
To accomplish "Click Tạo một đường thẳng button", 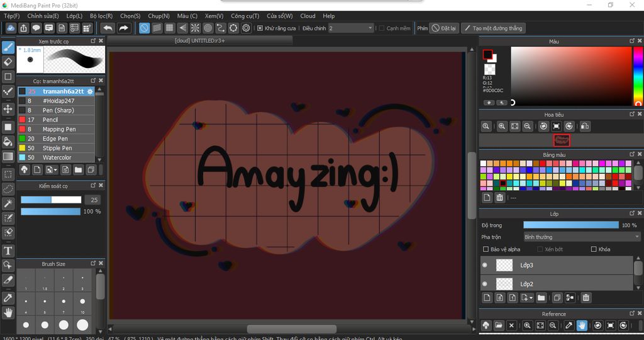I will [x=493, y=28].
